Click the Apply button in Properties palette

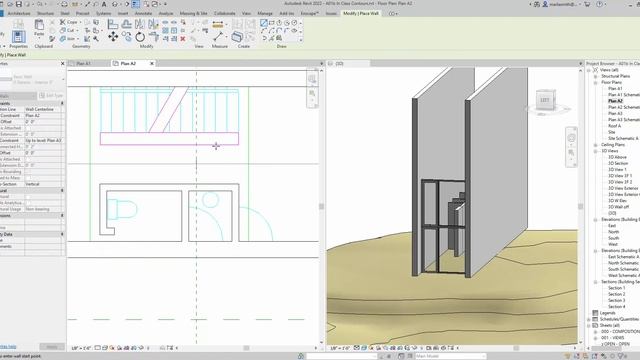pos(52,347)
